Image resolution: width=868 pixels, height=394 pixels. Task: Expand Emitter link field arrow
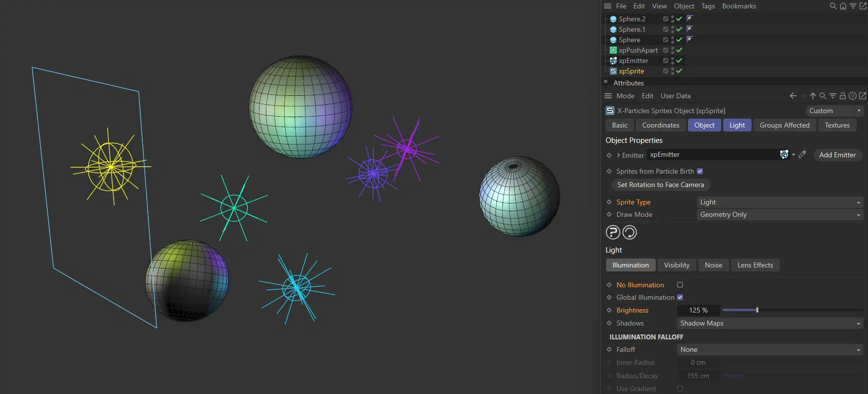619,155
